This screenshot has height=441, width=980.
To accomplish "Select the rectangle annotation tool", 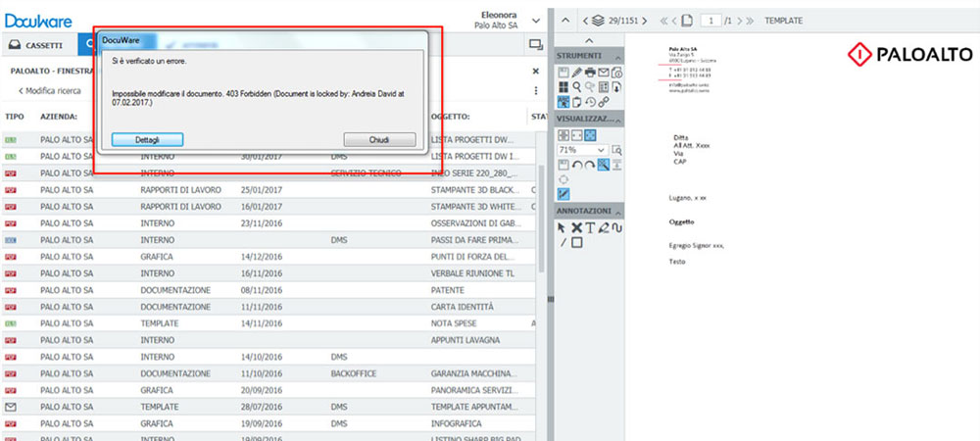I will 577,243.
